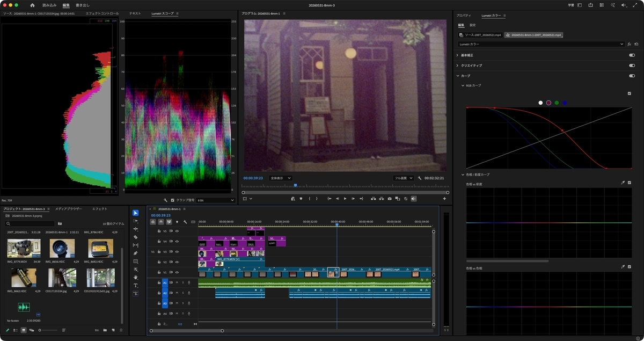644x341 pixels.
Task: Toggle V5 track visibility eye
Action: click(177, 231)
